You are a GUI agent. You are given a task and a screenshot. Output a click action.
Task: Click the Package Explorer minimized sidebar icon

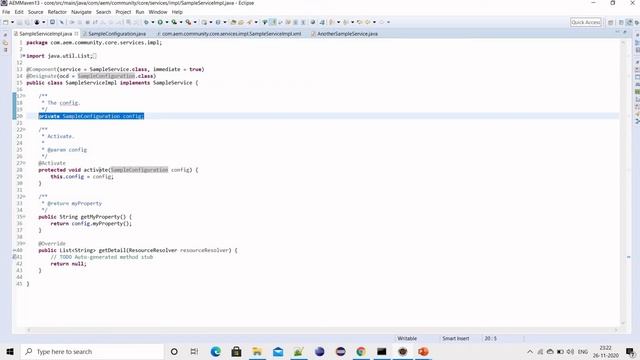(5, 42)
